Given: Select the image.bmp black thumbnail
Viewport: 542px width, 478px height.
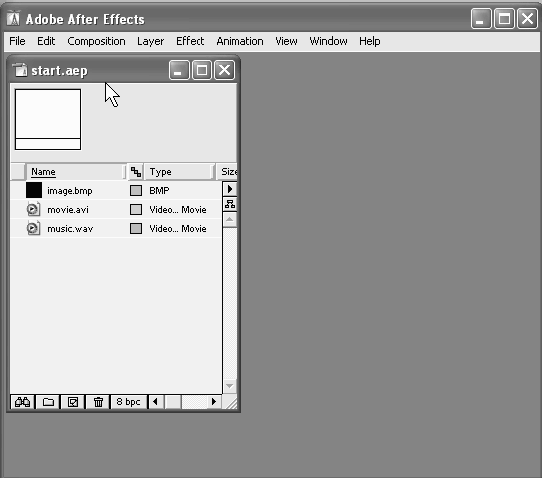Looking at the screenshot, I should [34, 190].
